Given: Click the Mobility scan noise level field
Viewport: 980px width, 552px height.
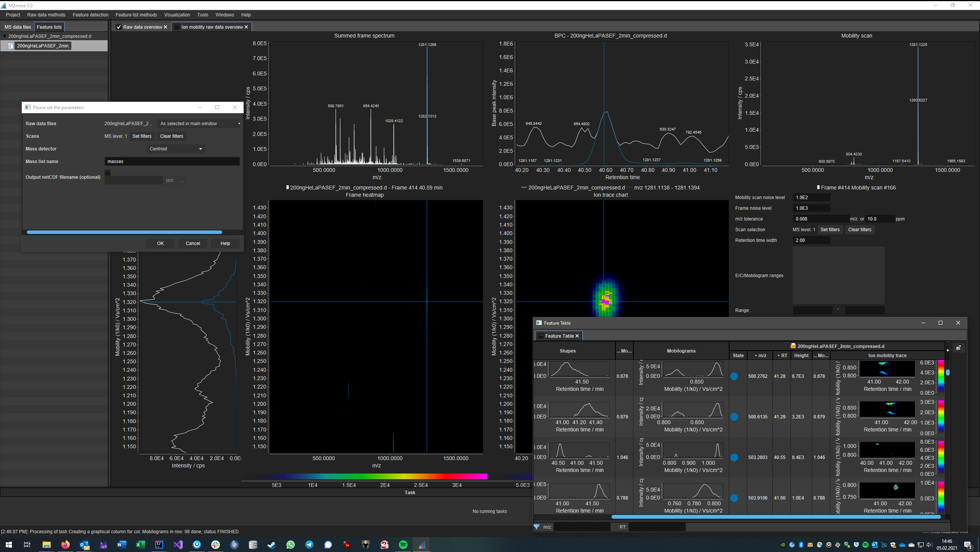Looking at the screenshot, I should tap(811, 198).
